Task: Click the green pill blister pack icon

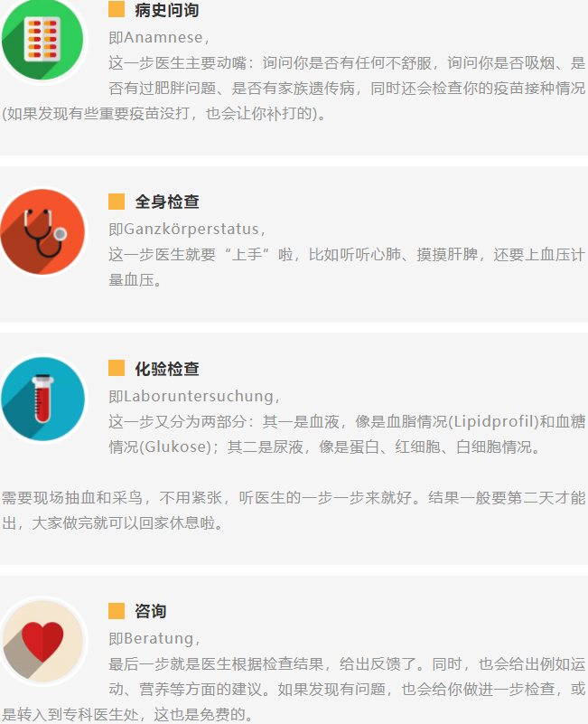Action: tap(42, 40)
